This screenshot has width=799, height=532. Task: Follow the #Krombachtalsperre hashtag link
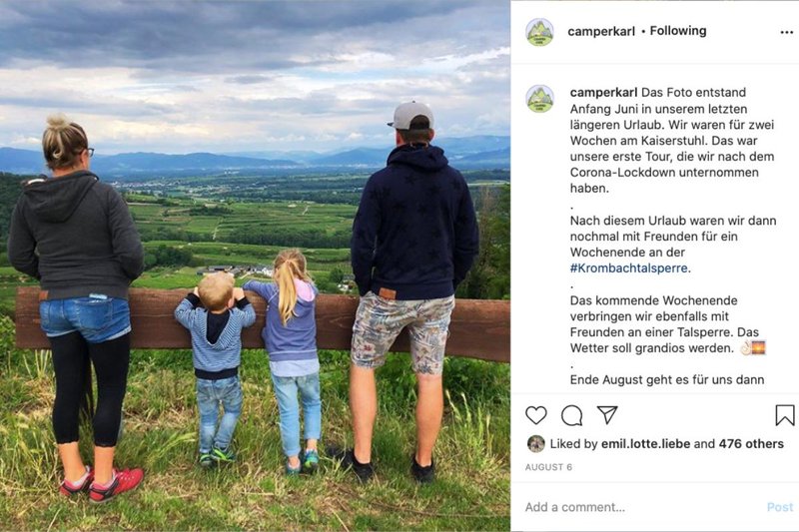coord(629,268)
